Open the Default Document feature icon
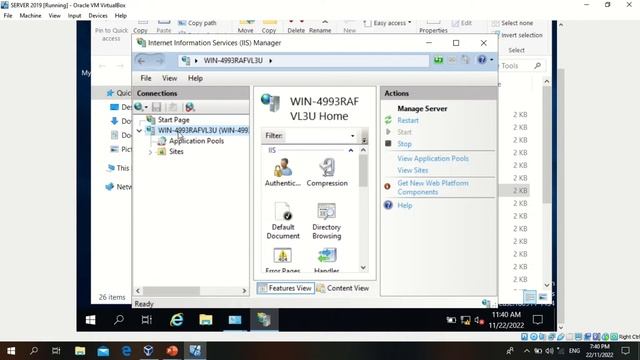 283,221
